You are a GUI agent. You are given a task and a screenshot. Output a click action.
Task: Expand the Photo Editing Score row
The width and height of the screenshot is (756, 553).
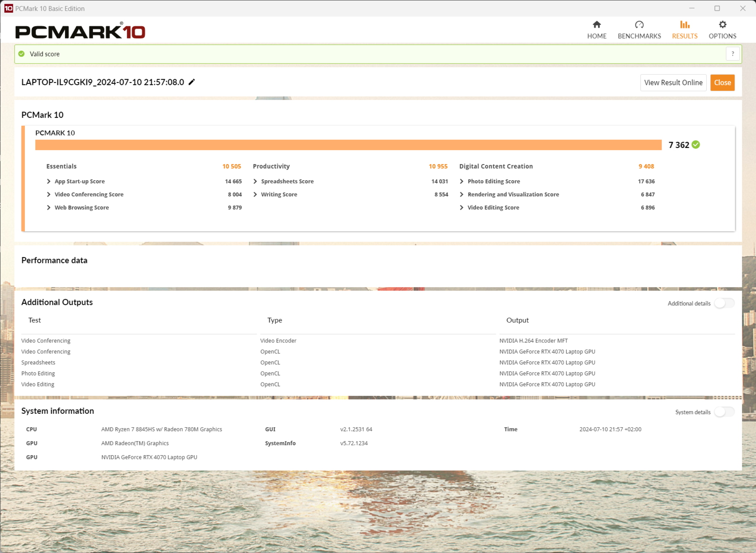point(462,182)
